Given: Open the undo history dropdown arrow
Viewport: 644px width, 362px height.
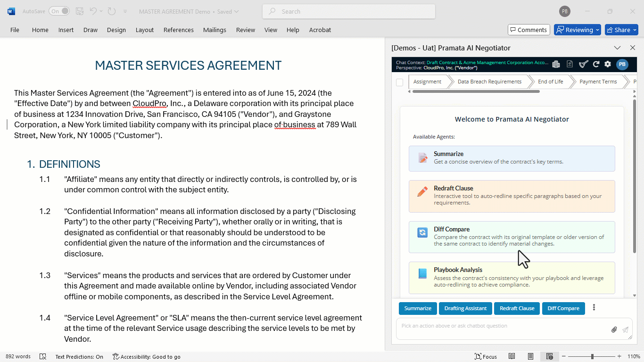Looking at the screenshot, I should (x=101, y=11).
